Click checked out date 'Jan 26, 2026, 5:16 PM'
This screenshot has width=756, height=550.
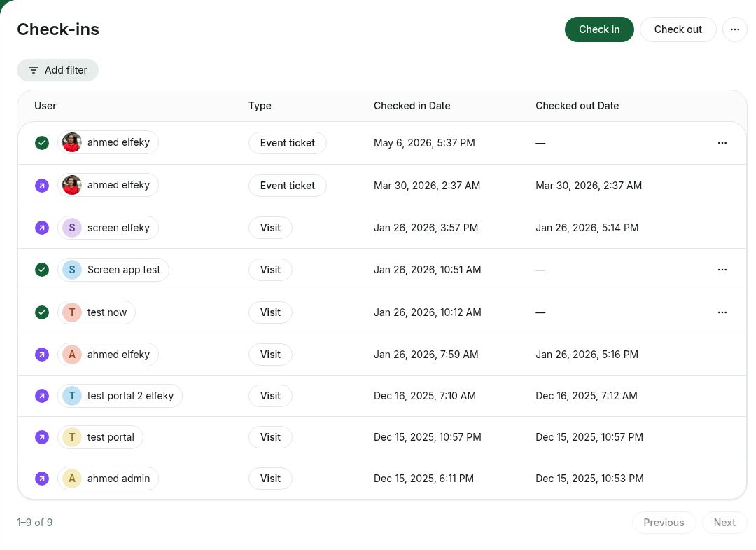587,355
